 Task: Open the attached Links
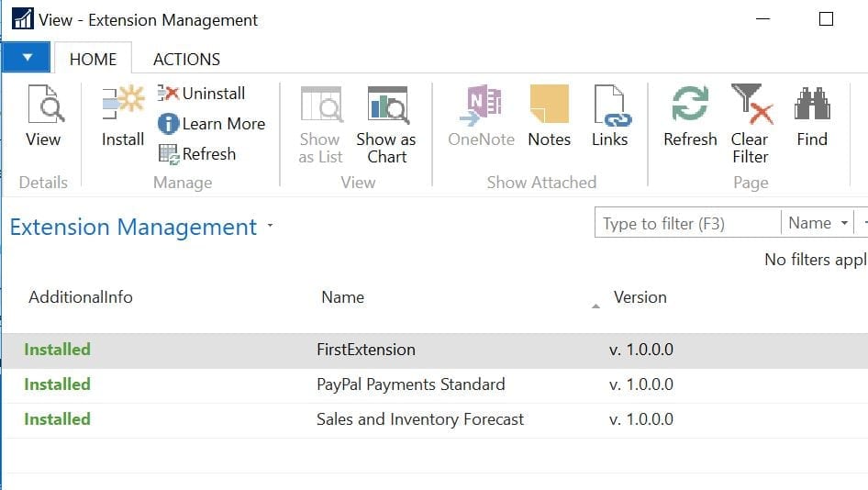point(610,116)
